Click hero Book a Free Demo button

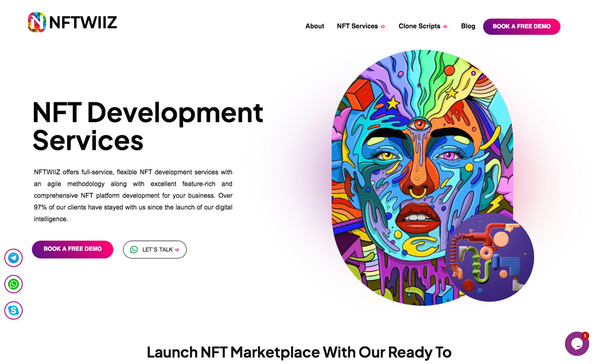72,249
